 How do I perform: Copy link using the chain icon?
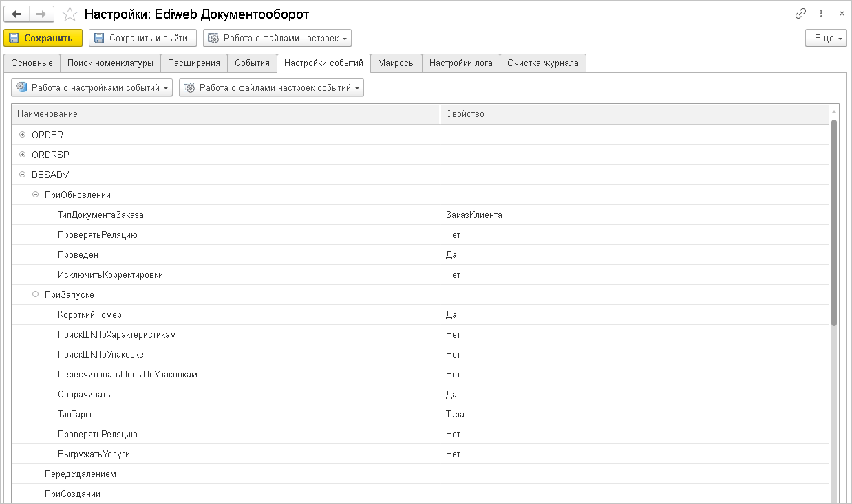(x=800, y=14)
